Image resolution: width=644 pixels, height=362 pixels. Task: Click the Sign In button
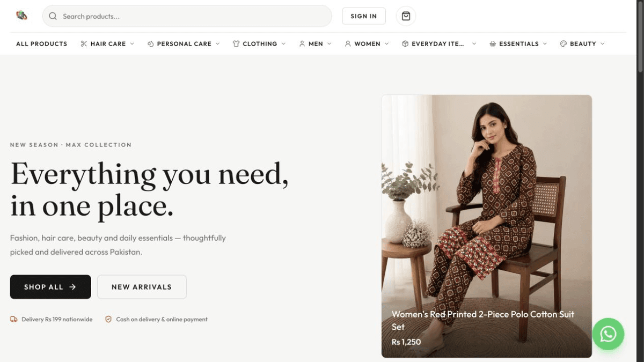point(364,16)
